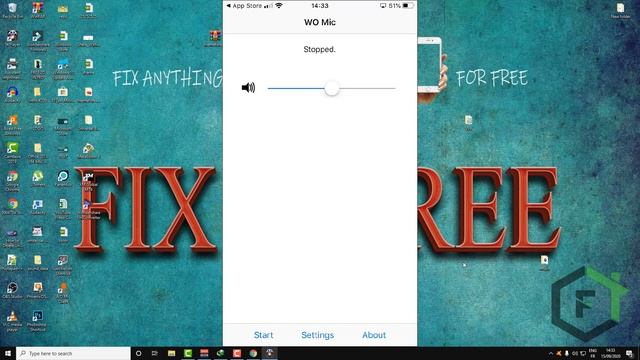Image resolution: width=640 pixels, height=360 pixels.
Task: Open Chrome from the taskbar
Action: pos(253,353)
